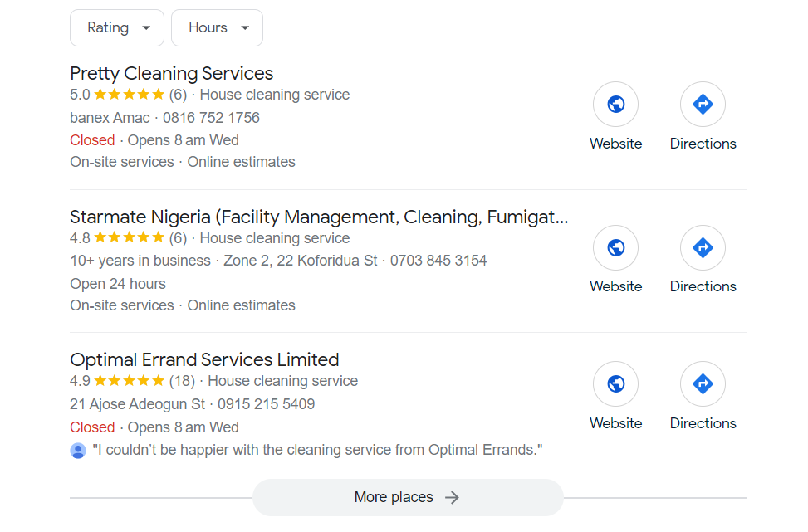Get directions to Optimal Errand Services Limited
This screenshot has height=532, width=808.
click(703, 383)
